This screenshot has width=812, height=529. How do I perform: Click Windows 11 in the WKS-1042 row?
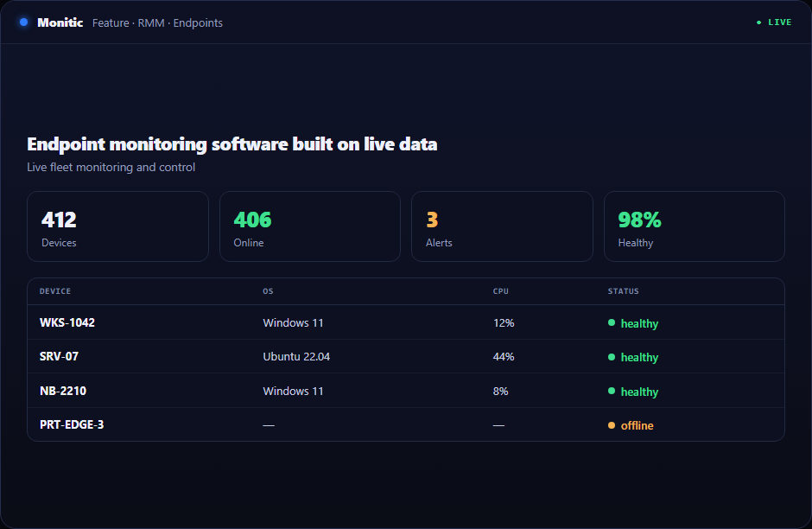(x=293, y=322)
